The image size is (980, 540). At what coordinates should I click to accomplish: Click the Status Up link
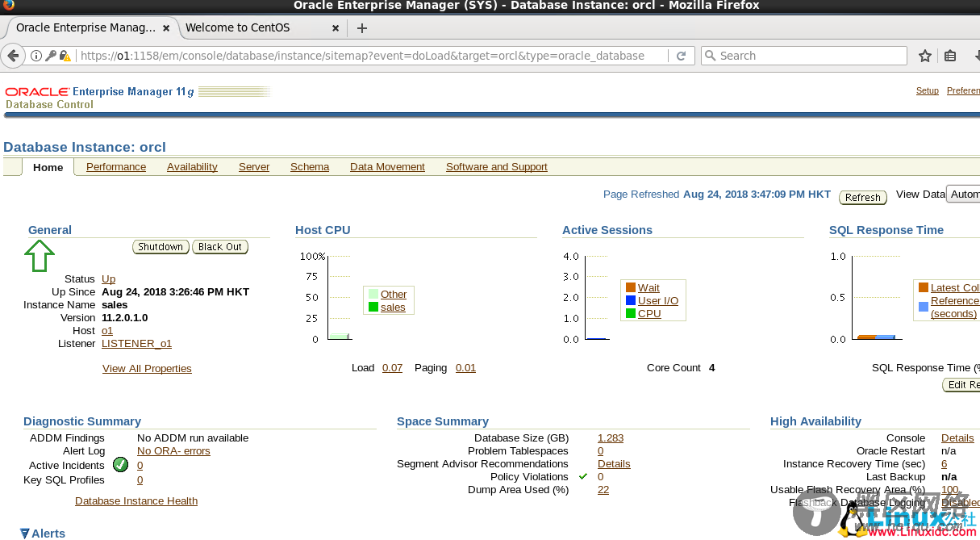coord(108,279)
